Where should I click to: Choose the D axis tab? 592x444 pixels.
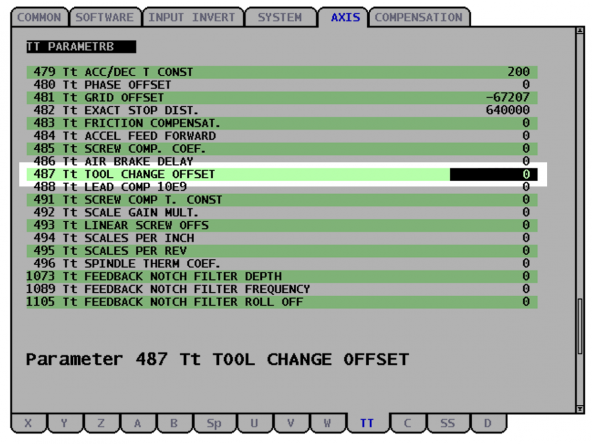pyautogui.click(x=487, y=423)
